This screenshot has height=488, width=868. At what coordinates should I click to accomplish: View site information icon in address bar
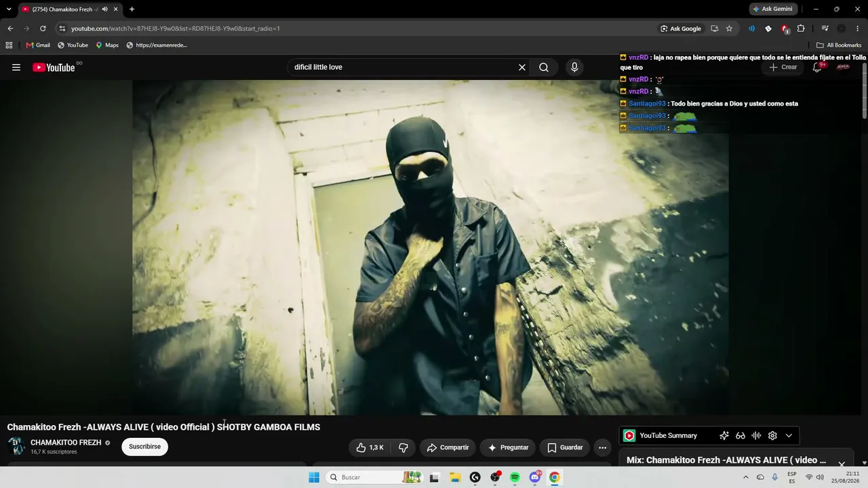pyautogui.click(x=62, y=28)
